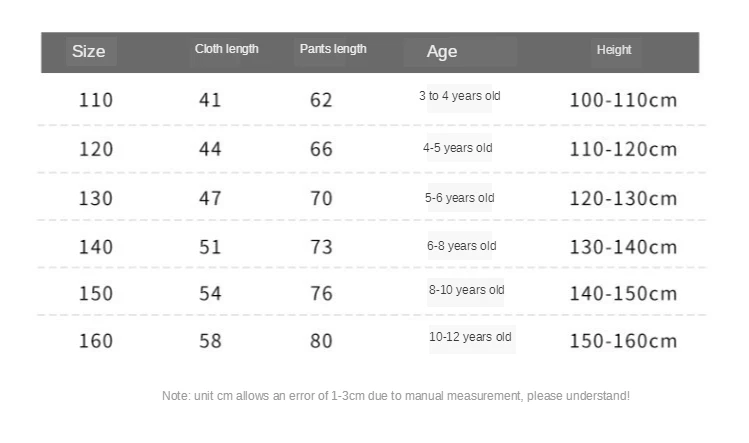Click cloth length value 58

(x=210, y=341)
